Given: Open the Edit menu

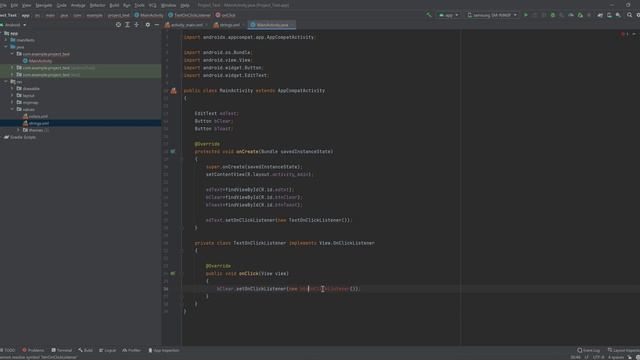Looking at the screenshot, I should (14, 5).
